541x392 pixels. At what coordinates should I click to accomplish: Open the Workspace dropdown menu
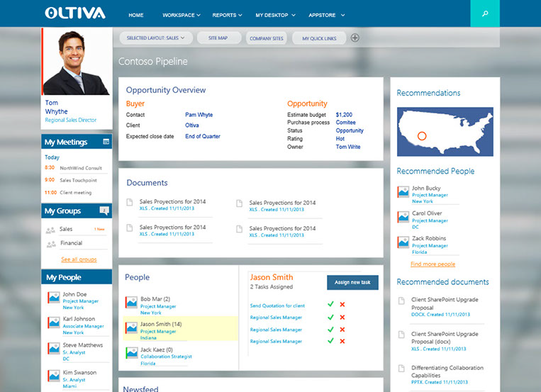[x=181, y=14]
